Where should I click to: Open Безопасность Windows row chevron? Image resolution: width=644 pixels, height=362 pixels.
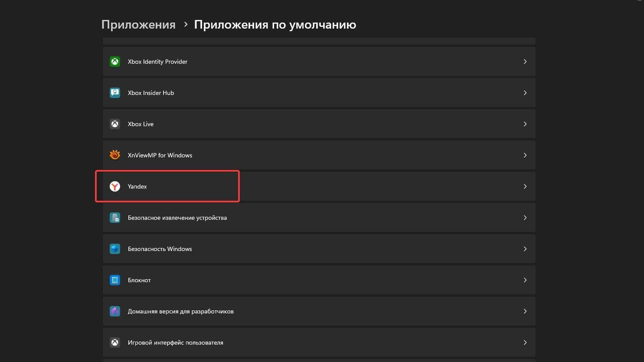525,249
